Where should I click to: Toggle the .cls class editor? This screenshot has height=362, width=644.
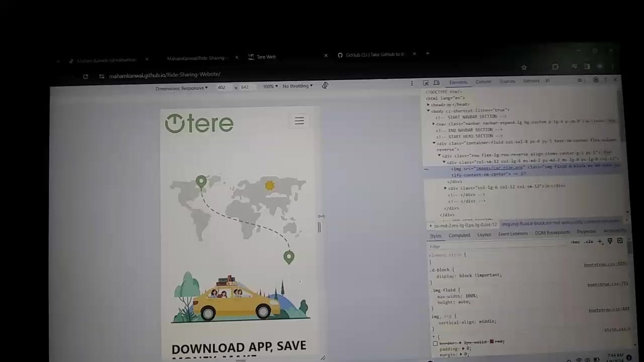pos(588,242)
